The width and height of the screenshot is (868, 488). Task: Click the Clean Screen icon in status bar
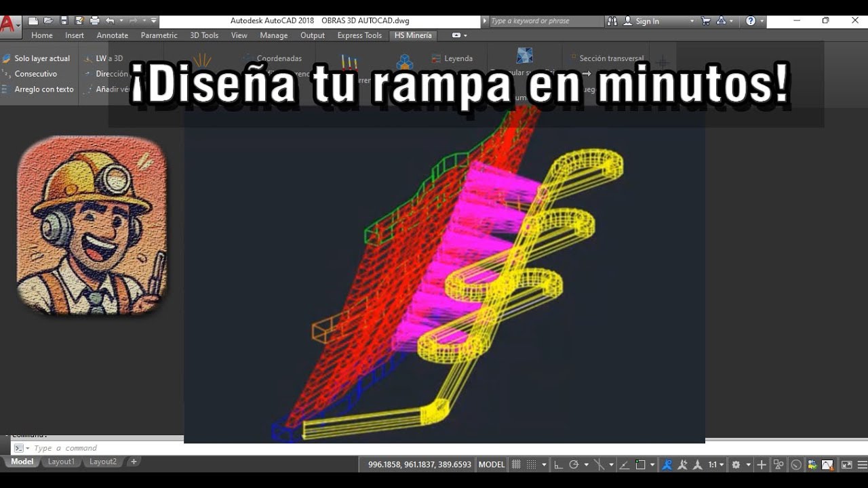(846, 465)
